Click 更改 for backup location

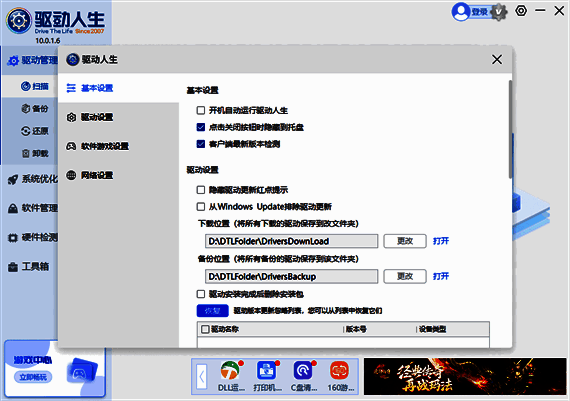pos(405,276)
